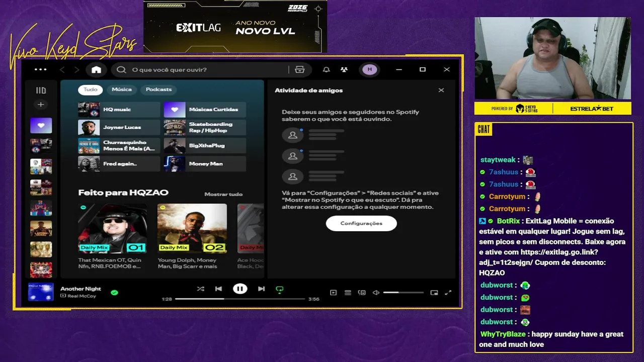Viewport: 644px width, 362px height.
Task: Mute the volume speaker icon
Action: pos(376,293)
